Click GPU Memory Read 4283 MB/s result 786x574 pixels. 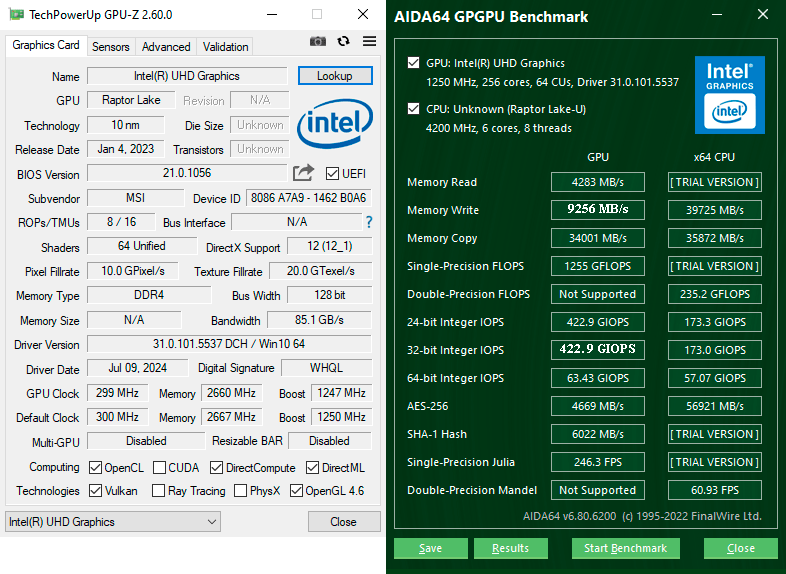598,182
